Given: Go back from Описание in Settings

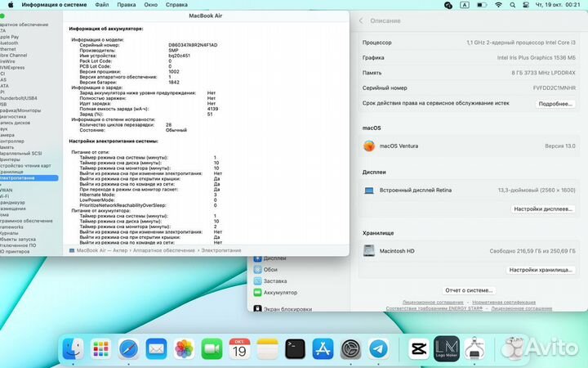Looking at the screenshot, I should (x=361, y=21).
